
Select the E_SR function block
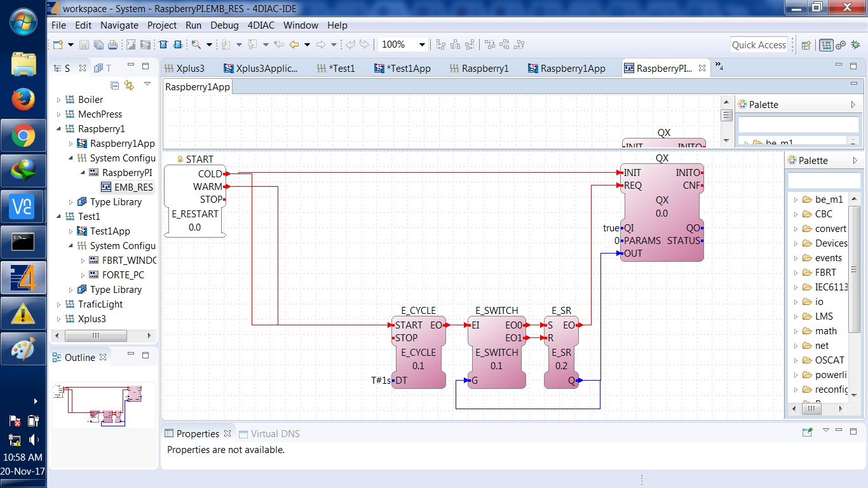point(561,353)
